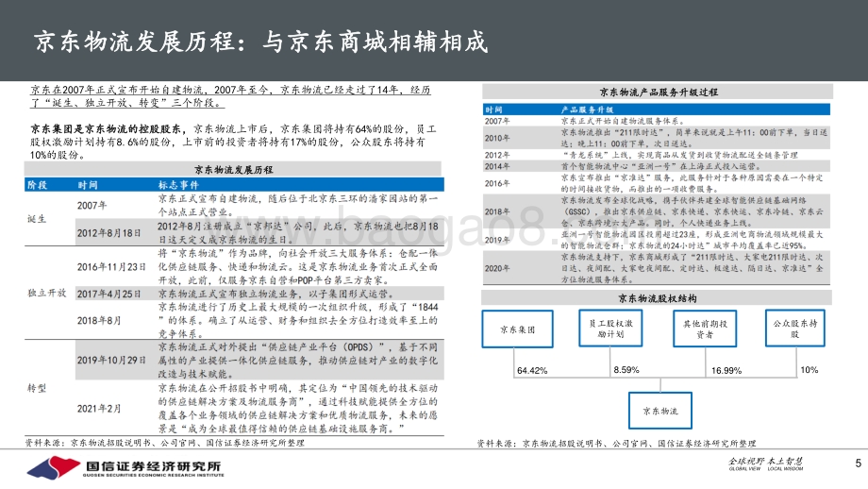Click table header 京东物流发展历程

[x=234, y=170]
